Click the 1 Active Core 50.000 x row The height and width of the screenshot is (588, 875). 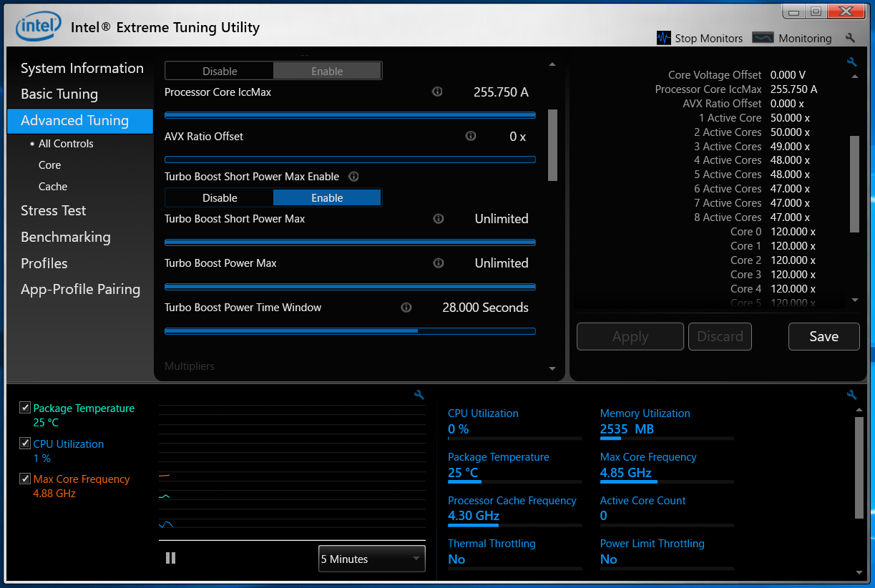tap(755, 117)
